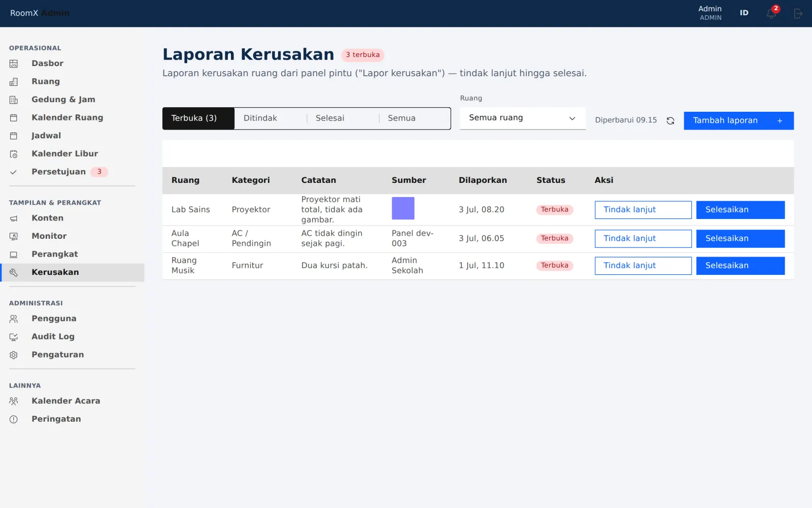Click the Persetujuan checkmark icon

coord(14,172)
